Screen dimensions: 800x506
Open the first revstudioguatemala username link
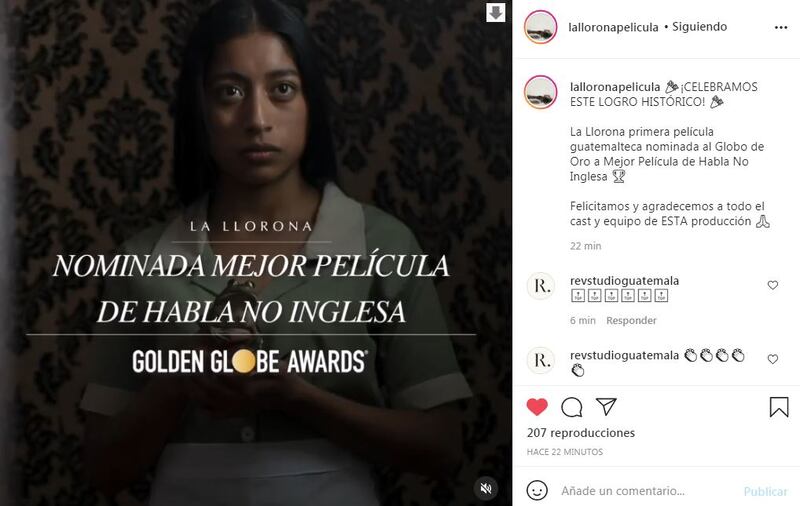pyautogui.click(x=624, y=281)
